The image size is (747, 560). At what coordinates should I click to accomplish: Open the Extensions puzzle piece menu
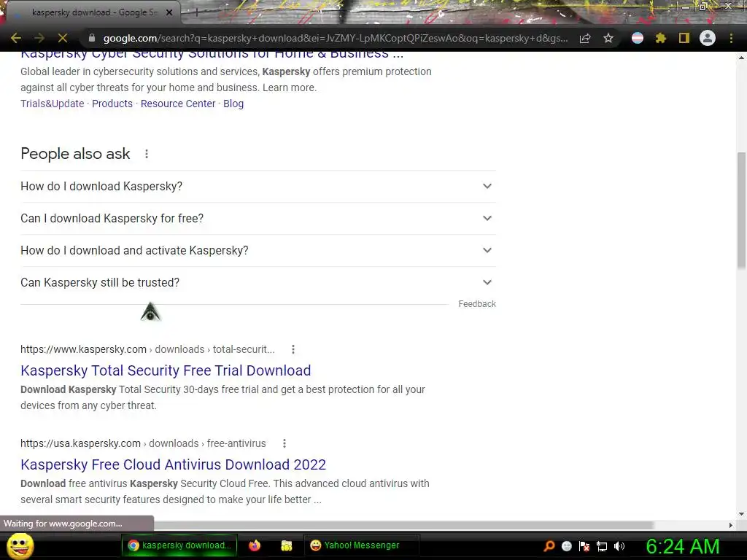[661, 38]
